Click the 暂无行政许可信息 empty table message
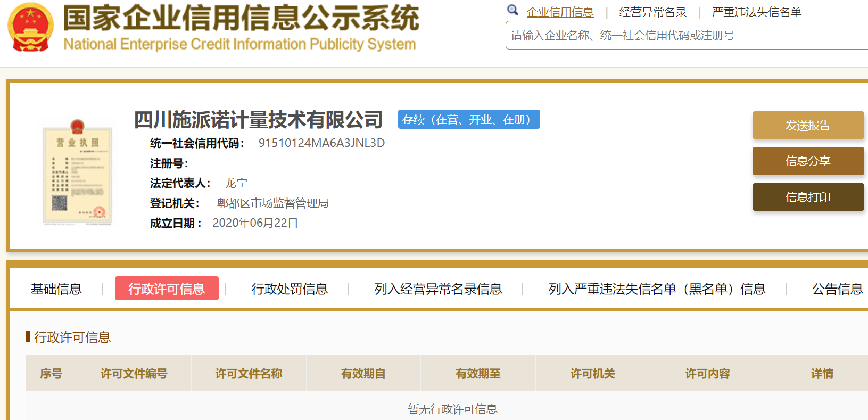The image size is (868, 420). click(x=452, y=409)
